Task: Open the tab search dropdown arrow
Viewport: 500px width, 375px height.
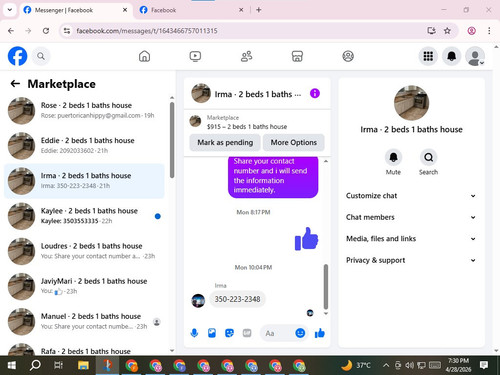Action: [10, 10]
